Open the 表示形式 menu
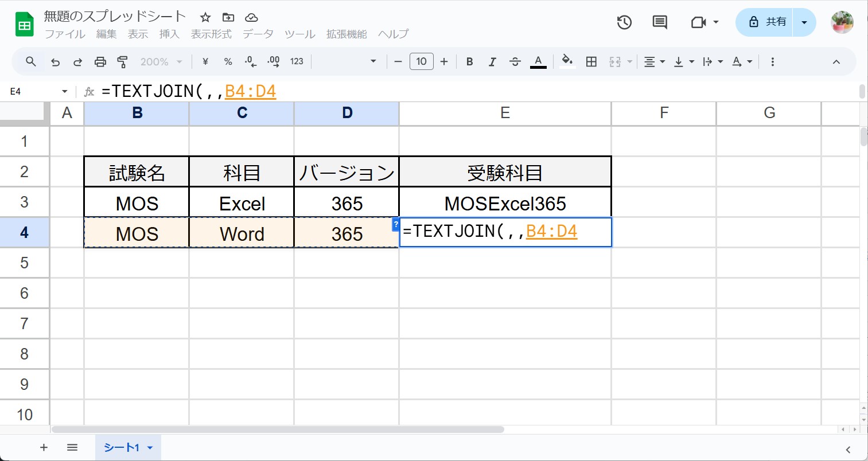Viewport: 868px width, 461px height. 211,34
